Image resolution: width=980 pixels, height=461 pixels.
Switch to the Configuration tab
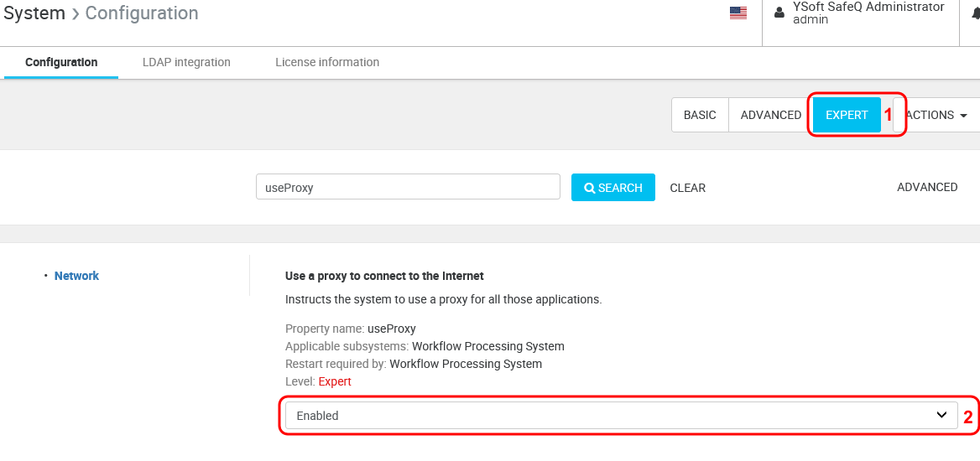[61, 62]
